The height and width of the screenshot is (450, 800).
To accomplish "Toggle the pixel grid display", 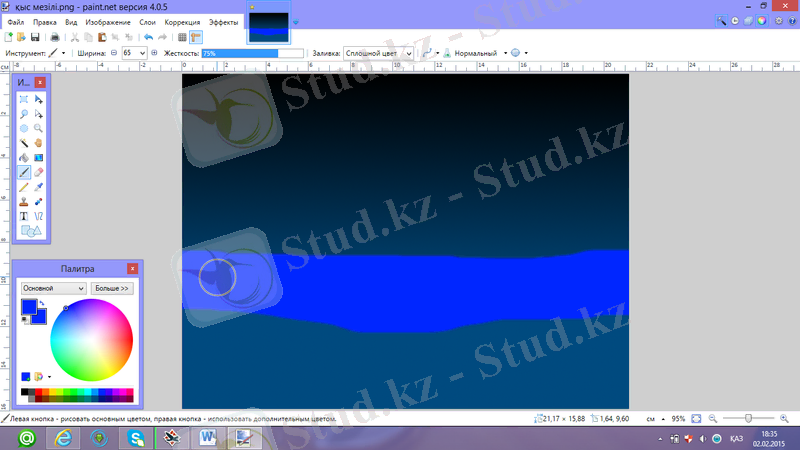I will (x=182, y=37).
